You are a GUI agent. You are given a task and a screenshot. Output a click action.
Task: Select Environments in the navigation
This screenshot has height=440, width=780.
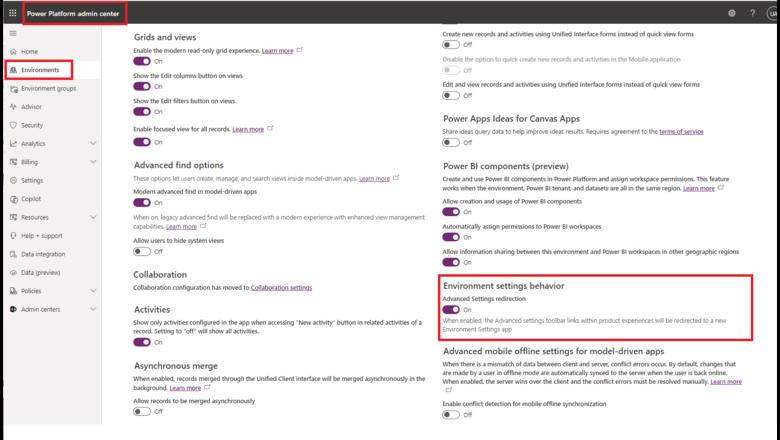40,70
